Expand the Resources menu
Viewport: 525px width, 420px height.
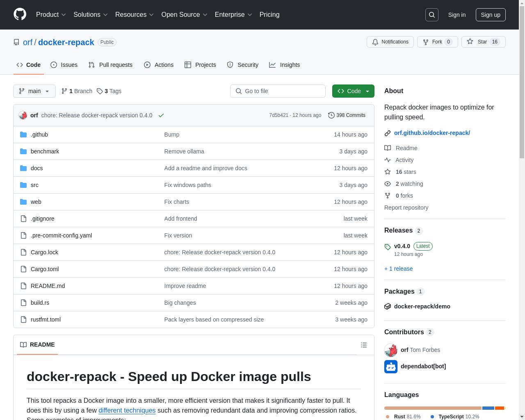coord(135,14)
